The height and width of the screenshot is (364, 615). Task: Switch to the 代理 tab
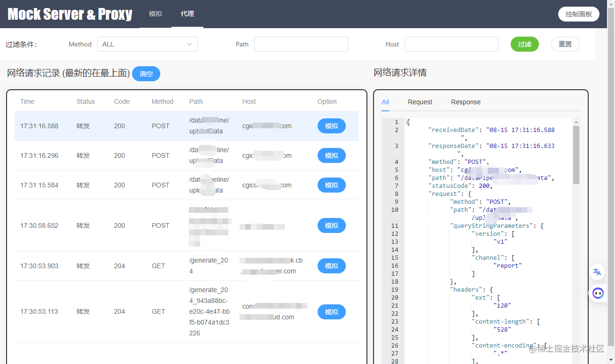click(x=187, y=14)
